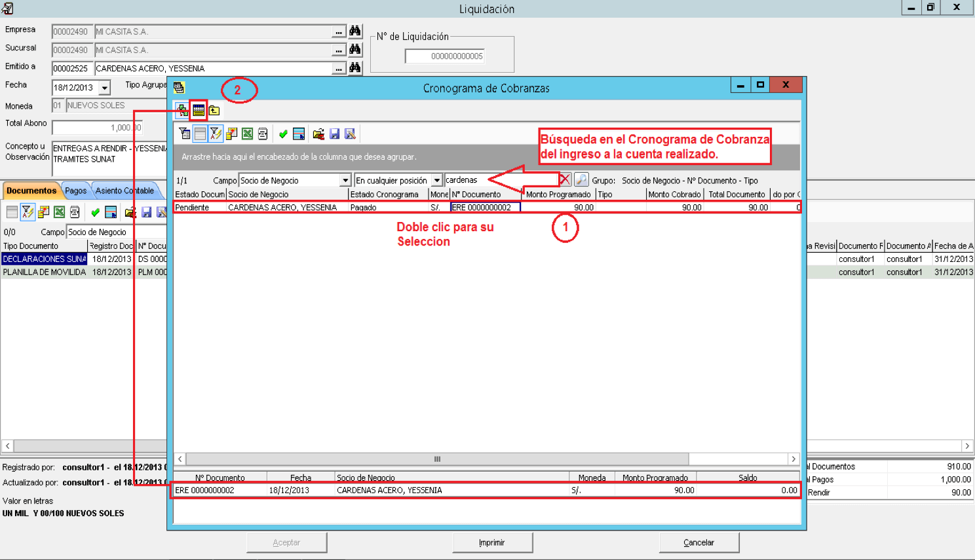Toggle the grid view icon in Cronograma toolbar
This screenshot has width=975, height=560.
pos(200,134)
